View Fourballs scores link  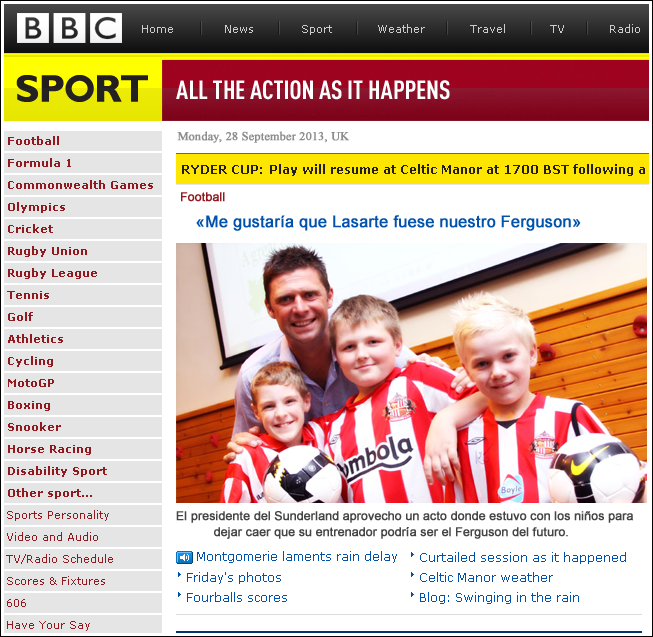237,597
